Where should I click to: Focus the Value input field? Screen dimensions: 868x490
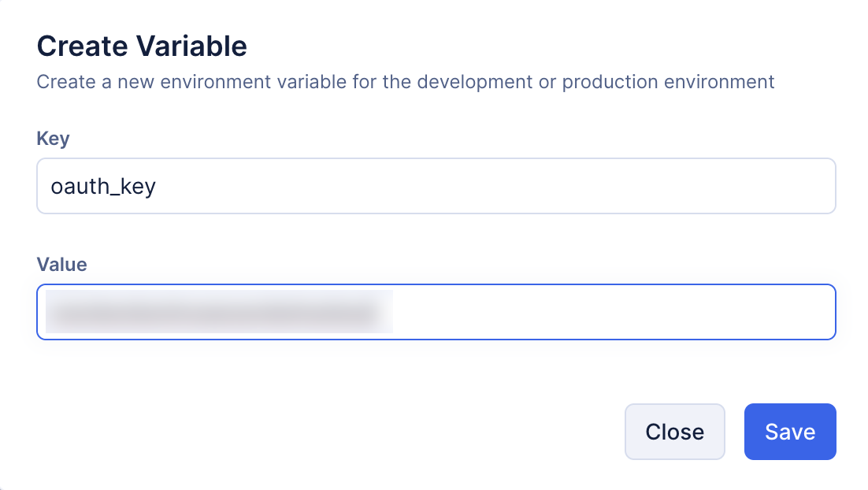[x=436, y=312]
